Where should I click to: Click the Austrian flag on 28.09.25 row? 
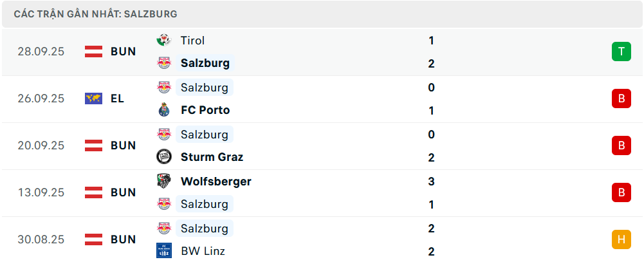93,51
